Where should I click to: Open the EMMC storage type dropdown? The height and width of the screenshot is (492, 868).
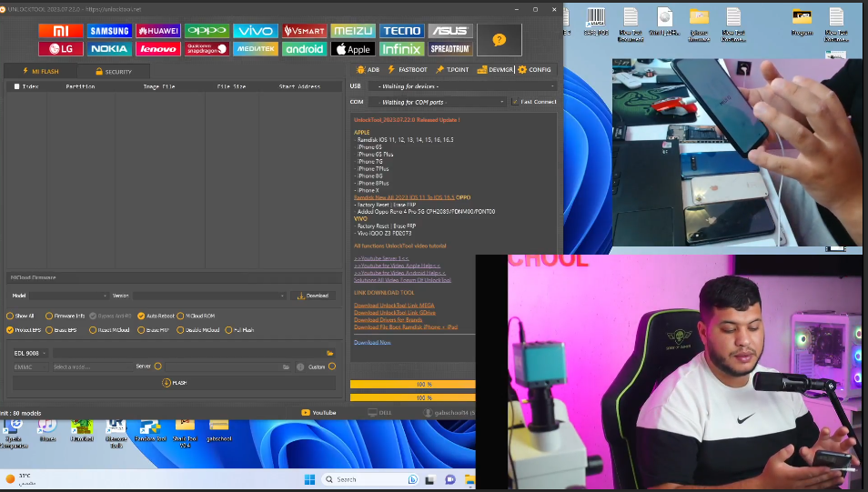[x=30, y=366]
